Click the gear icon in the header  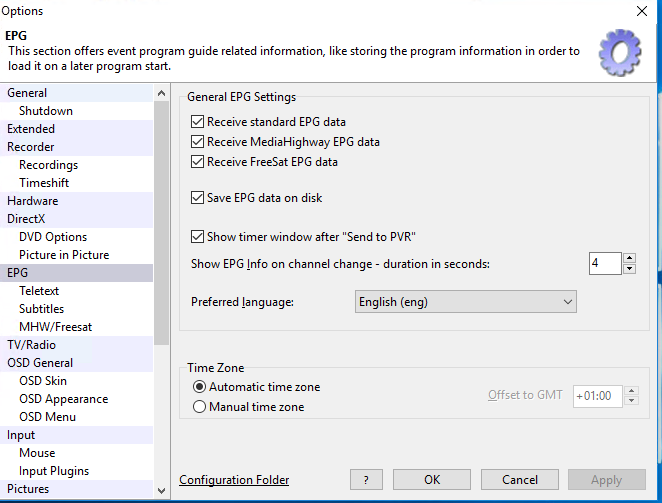pos(620,52)
